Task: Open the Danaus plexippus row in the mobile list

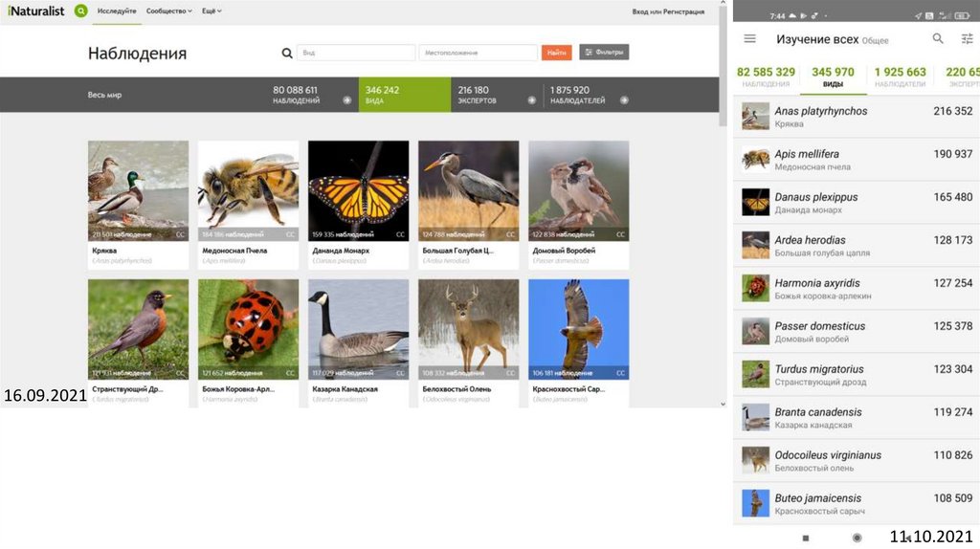Action: 857,203
